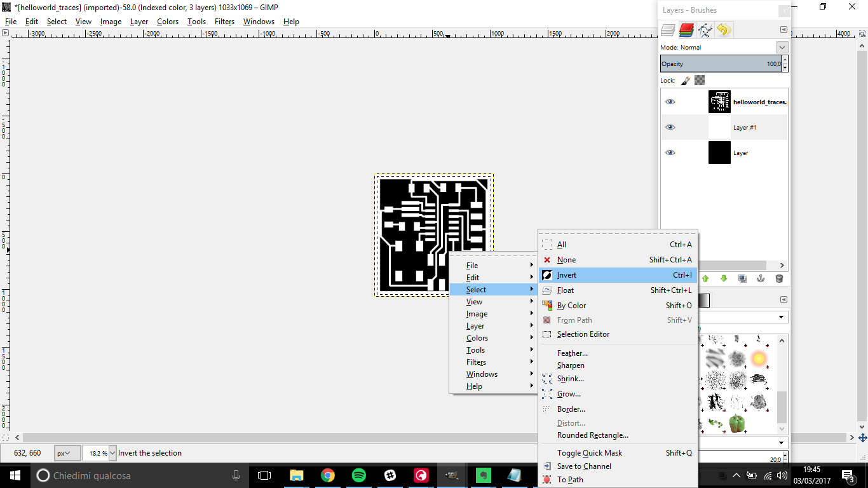
Task: Open File Explorer from the taskbar
Action: coord(296,475)
